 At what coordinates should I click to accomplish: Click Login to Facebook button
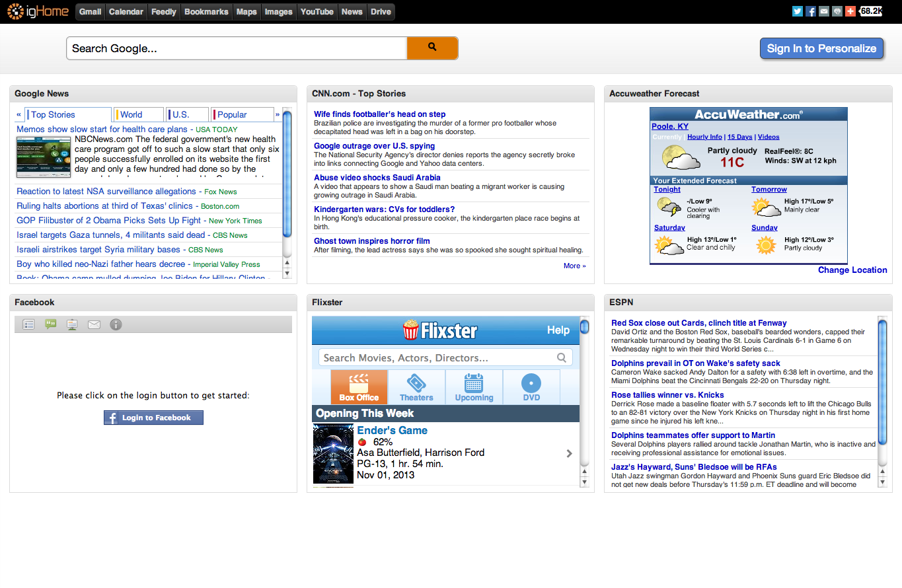pos(153,418)
